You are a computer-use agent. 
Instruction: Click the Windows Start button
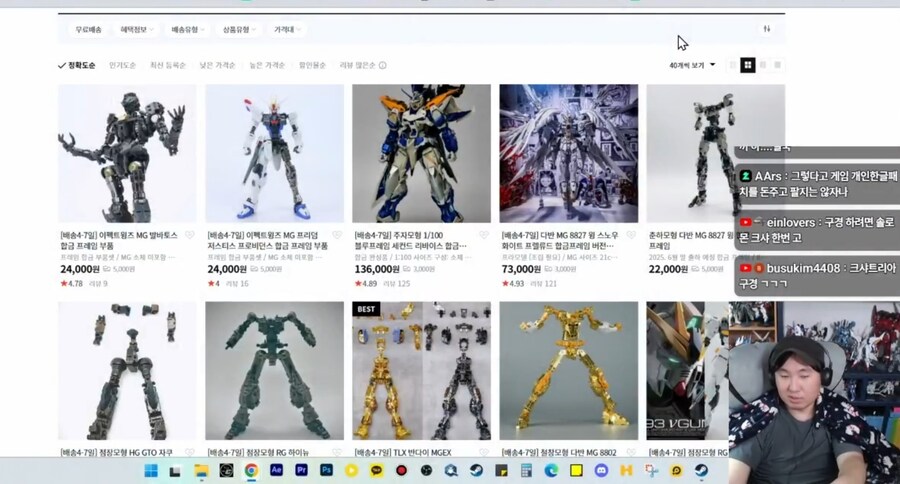tap(150, 470)
